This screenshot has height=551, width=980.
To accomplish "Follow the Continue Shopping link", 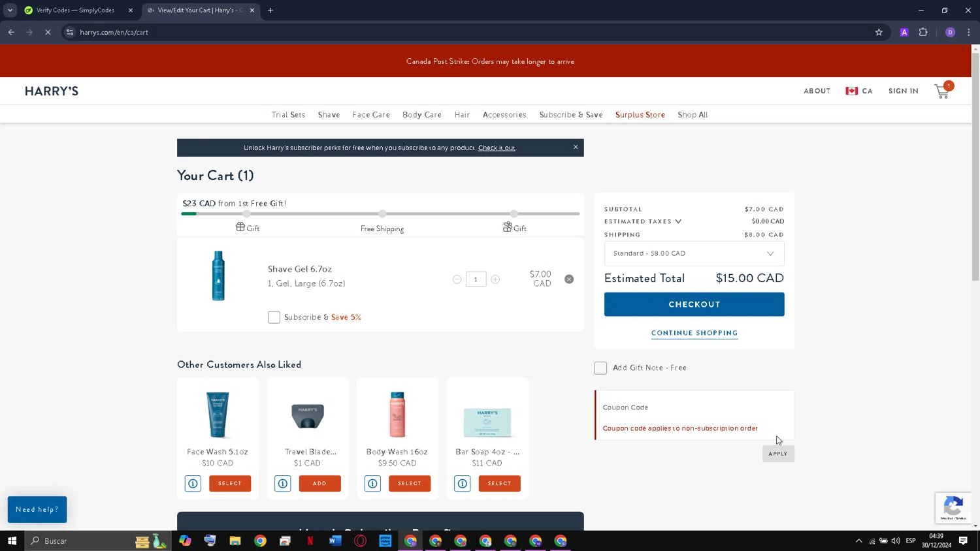I will tap(694, 333).
